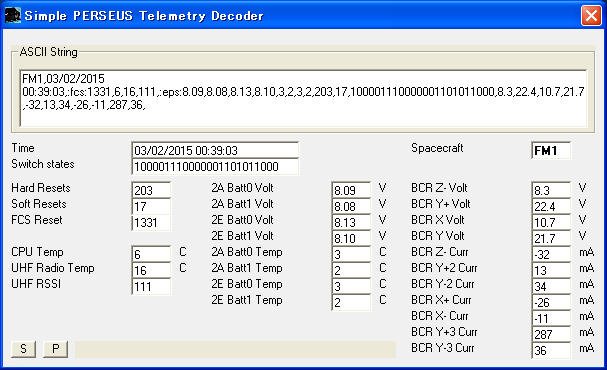Image resolution: width=607 pixels, height=370 pixels.
Task: Click the 'ASCII String' group label
Action: [x=48, y=52]
